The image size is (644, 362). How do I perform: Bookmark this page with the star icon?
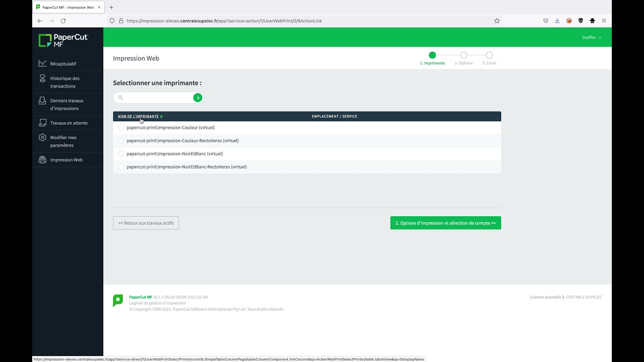(x=497, y=21)
